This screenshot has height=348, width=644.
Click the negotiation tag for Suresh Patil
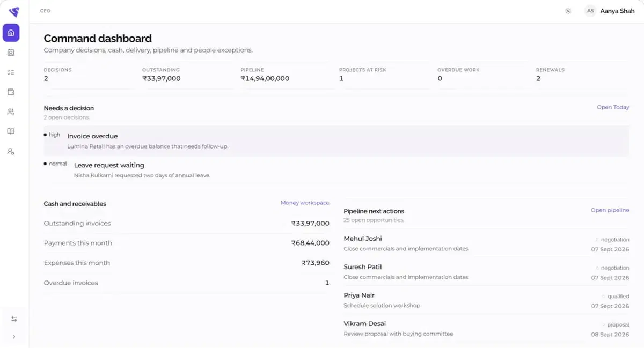click(x=615, y=268)
